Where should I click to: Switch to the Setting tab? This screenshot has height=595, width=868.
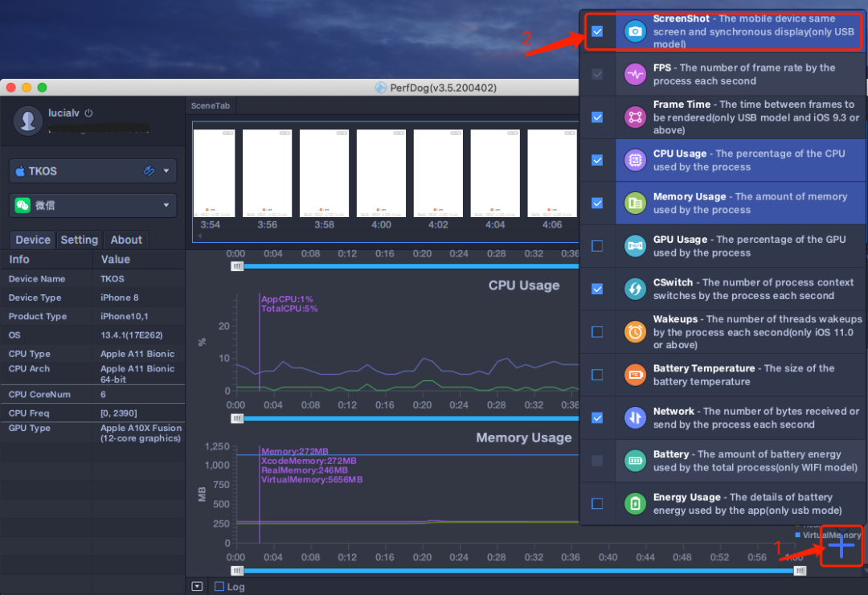(x=80, y=240)
